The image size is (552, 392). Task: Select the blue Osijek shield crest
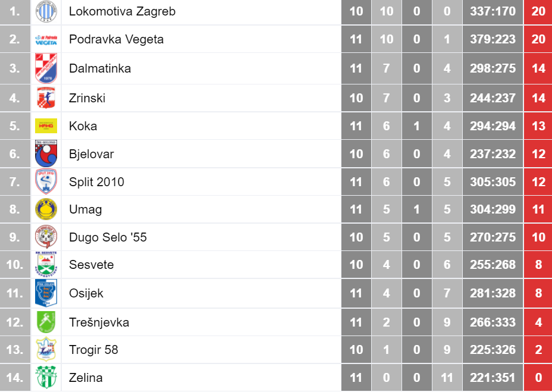coord(46,293)
